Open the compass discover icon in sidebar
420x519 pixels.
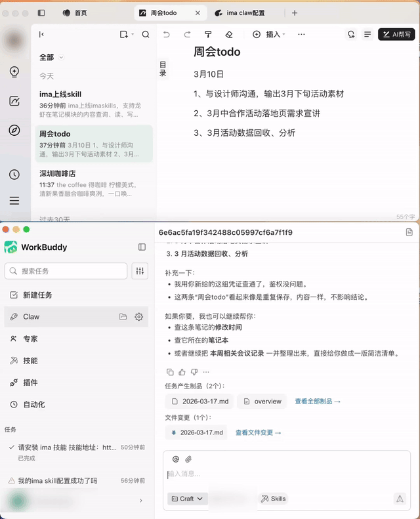click(x=14, y=130)
